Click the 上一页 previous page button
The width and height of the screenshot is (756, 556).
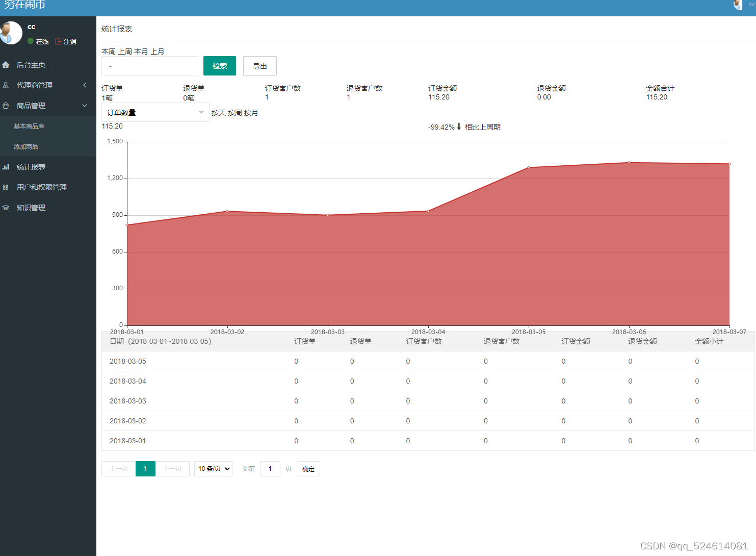(x=119, y=469)
